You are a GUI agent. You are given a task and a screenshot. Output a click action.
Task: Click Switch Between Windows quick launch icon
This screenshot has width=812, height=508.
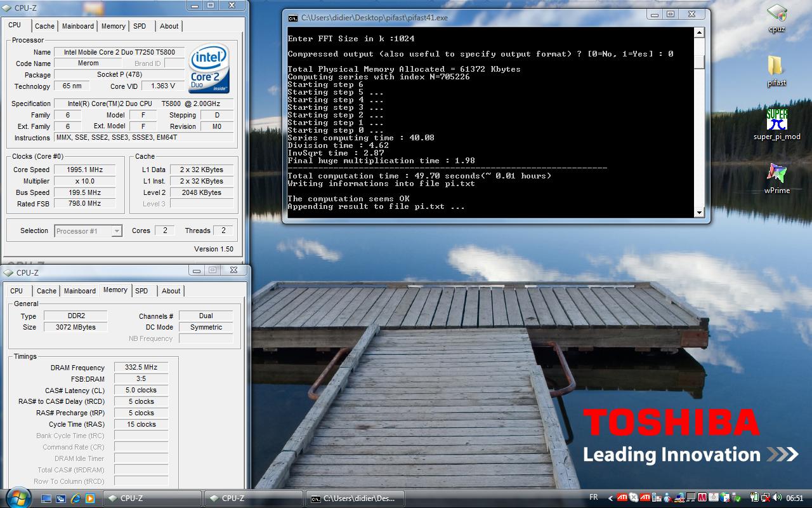[x=61, y=498]
